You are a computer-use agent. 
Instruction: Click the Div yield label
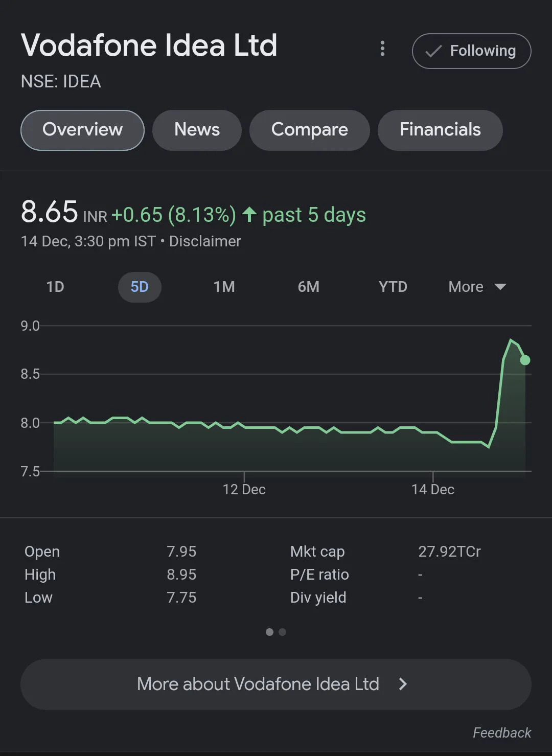(318, 598)
